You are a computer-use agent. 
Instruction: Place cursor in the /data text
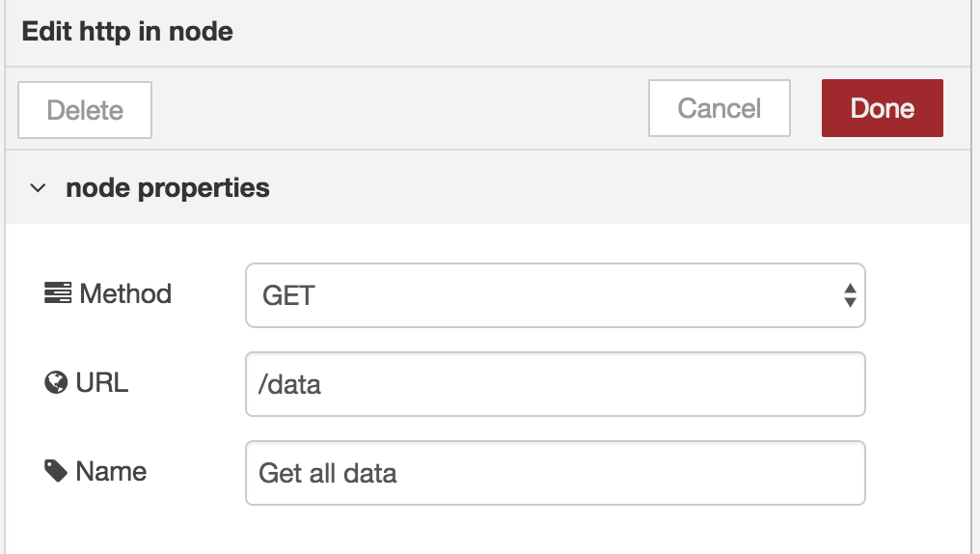[x=289, y=384]
